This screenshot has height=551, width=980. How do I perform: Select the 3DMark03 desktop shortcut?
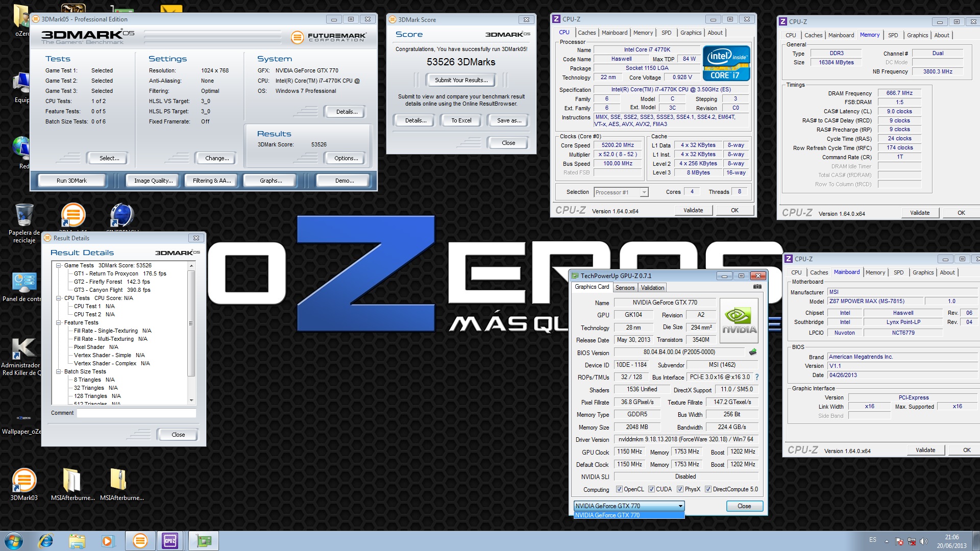[24, 484]
